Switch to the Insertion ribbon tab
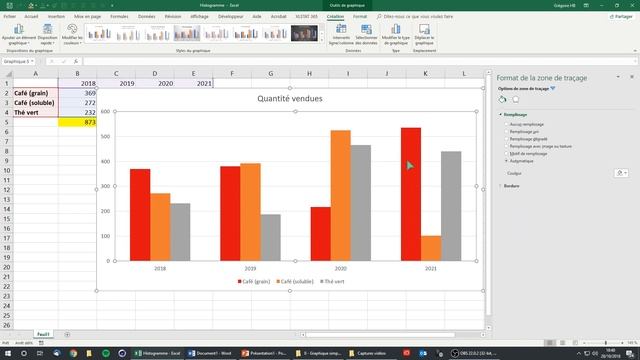Image resolution: width=640 pixels, height=360 pixels. pos(56,16)
